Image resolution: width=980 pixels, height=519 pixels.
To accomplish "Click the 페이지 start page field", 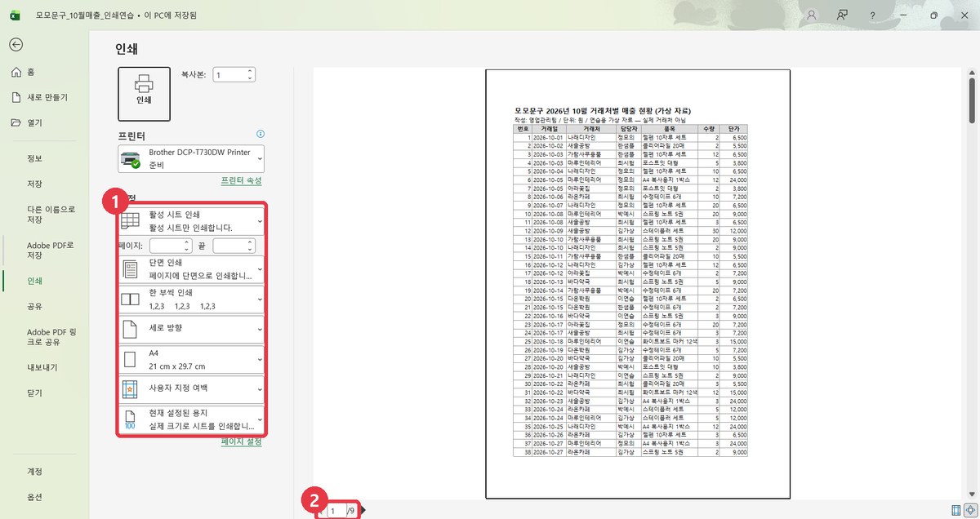I will (171, 246).
